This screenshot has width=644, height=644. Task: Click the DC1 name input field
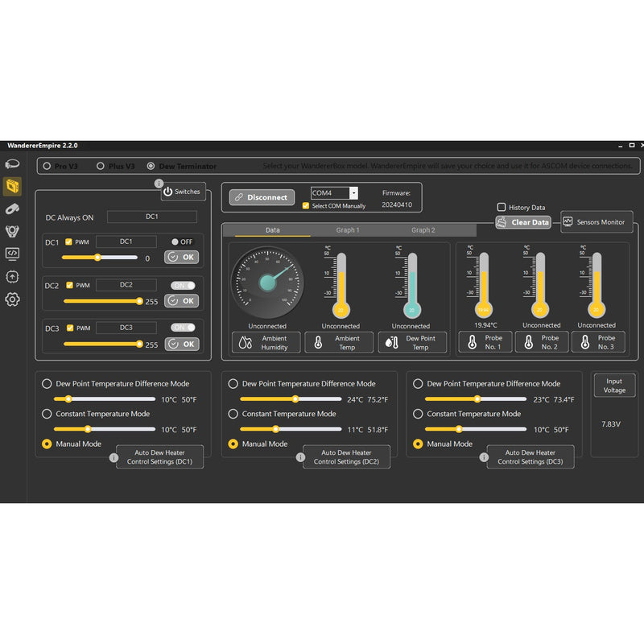click(126, 242)
